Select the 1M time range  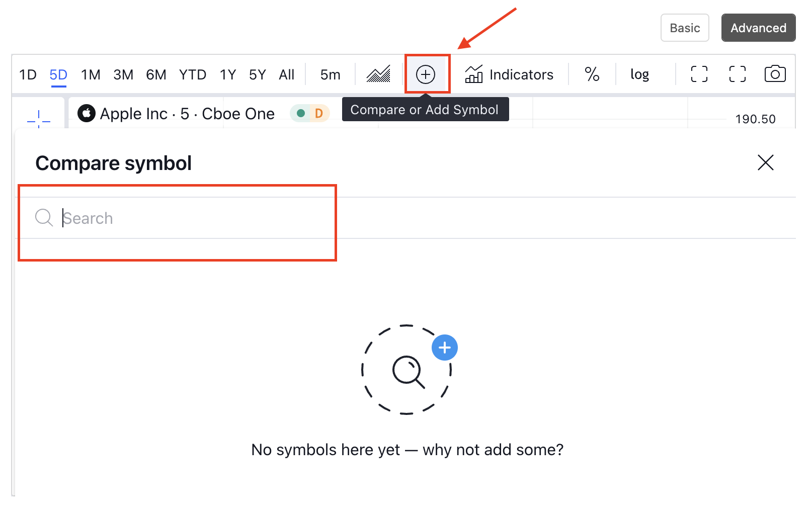[x=91, y=74]
